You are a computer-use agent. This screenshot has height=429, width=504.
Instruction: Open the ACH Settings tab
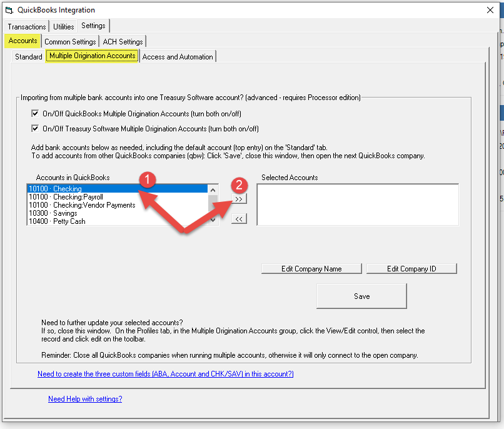(x=123, y=42)
